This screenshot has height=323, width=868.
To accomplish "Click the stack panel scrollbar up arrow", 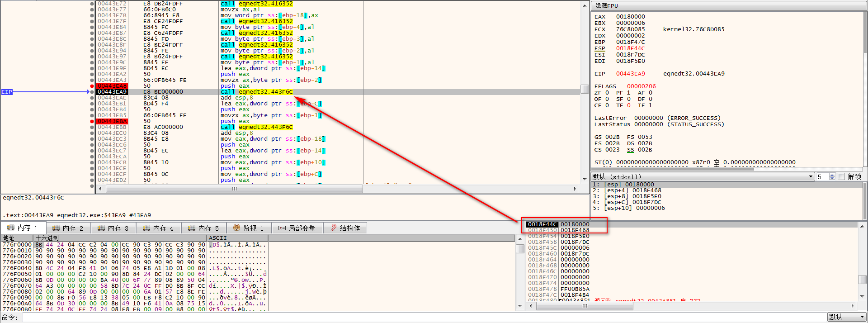I will point(862,226).
